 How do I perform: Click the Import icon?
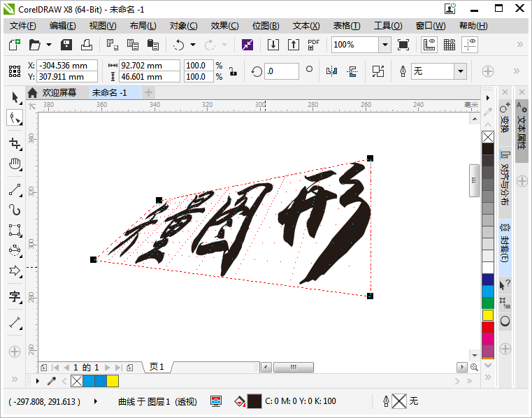[273, 45]
